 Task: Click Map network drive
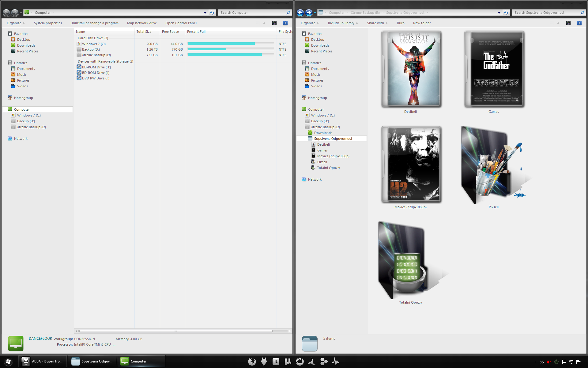(142, 23)
